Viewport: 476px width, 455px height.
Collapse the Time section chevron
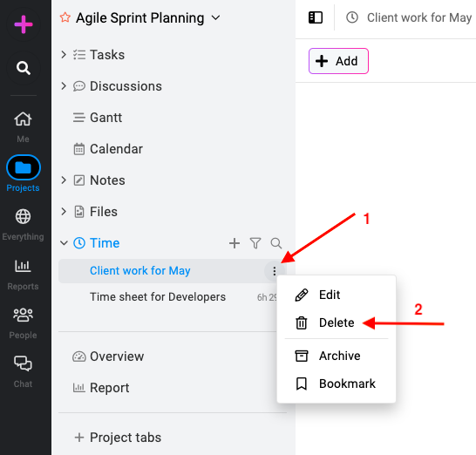tap(64, 243)
